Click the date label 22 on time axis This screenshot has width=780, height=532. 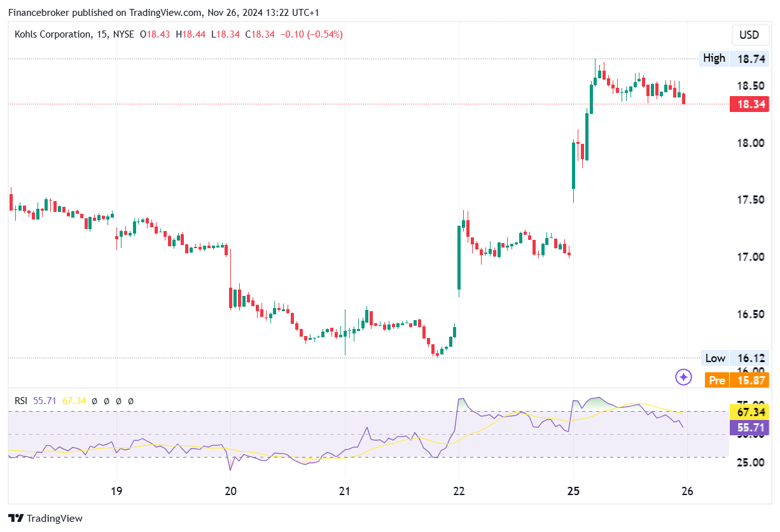point(459,491)
